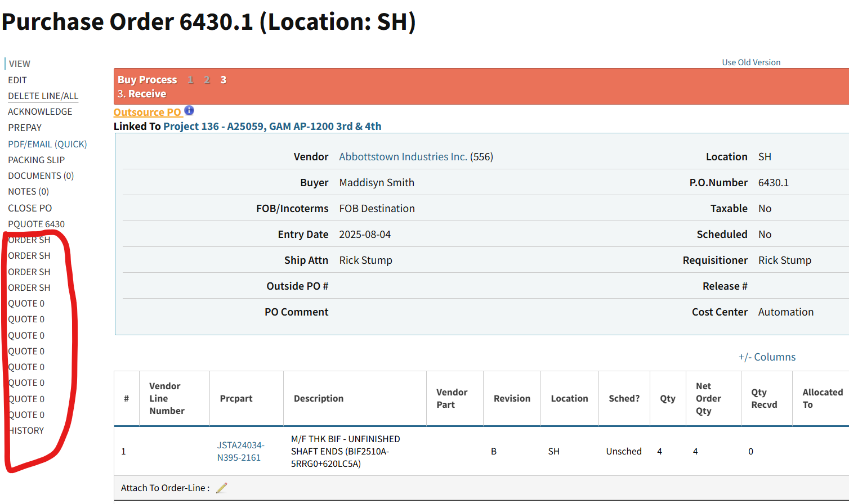Click buyer name Maddisyn Smith
Viewport: 849px width, 504px height.
pyautogui.click(x=377, y=182)
